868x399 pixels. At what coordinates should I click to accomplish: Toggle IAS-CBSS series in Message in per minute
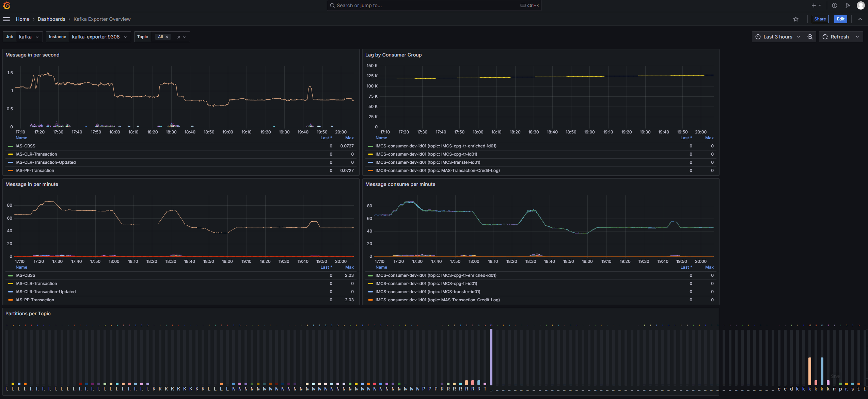click(25, 275)
